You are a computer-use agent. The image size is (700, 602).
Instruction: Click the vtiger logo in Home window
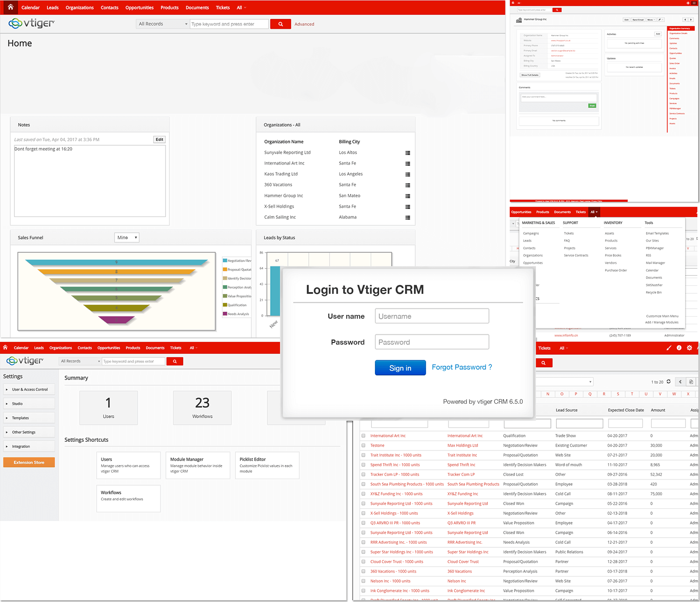(x=31, y=23)
